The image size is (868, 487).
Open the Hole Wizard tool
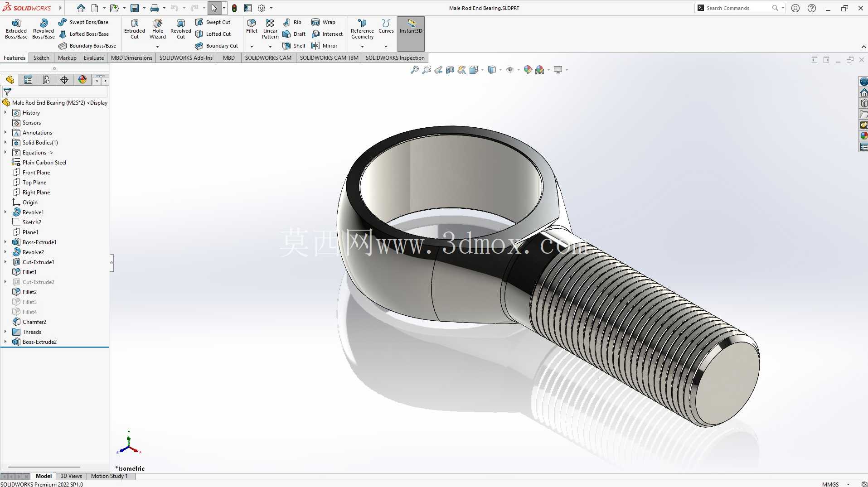[158, 29]
